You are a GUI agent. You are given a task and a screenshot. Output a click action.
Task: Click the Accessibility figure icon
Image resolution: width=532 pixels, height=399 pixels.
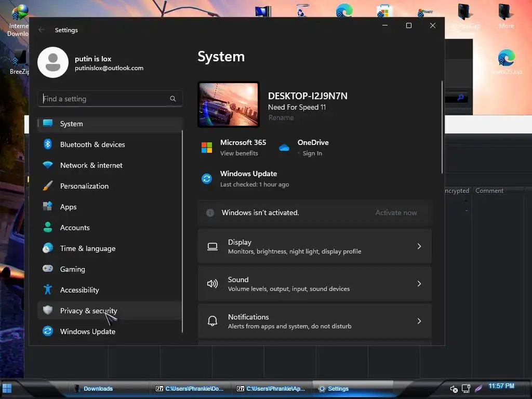pyautogui.click(x=48, y=289)
